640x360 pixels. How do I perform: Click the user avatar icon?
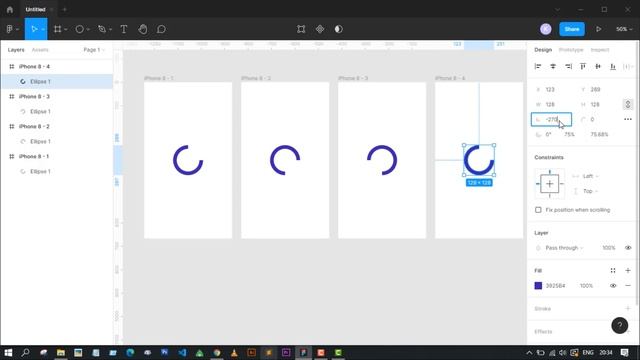pyautogui.click(x=546, y=29)
